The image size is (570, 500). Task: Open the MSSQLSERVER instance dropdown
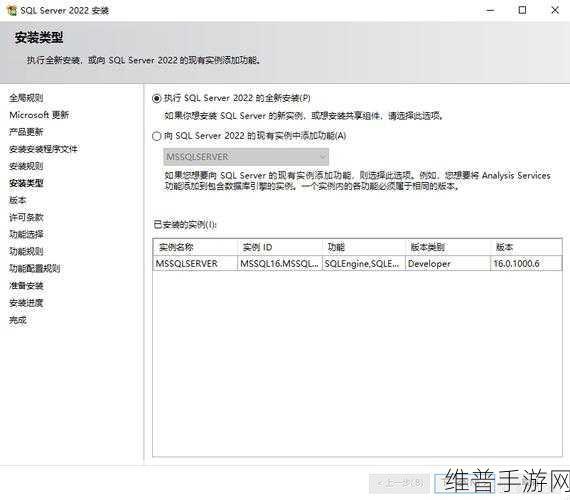246,157
